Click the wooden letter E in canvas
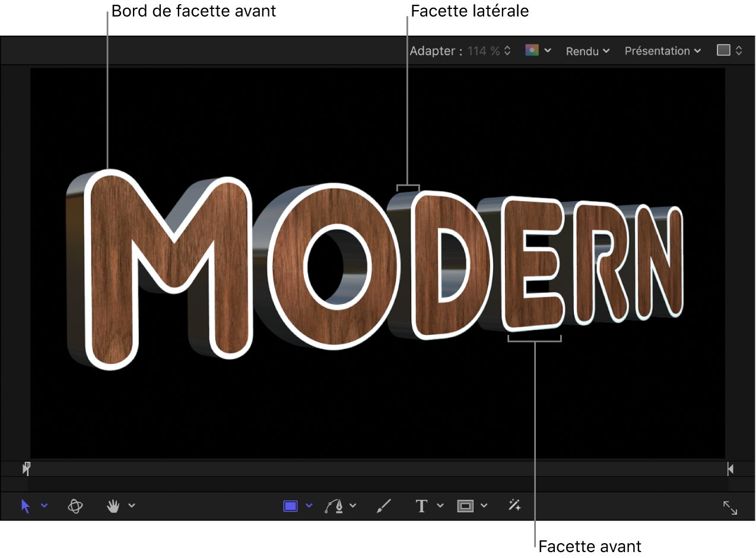Image resolution: width=756 pixels, height=558 pixels. (513, 264)
